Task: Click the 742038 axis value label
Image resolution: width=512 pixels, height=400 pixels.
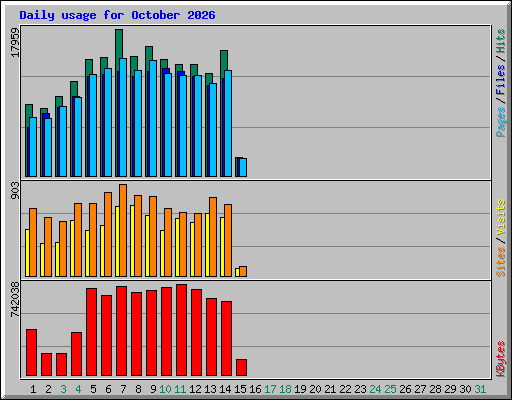Action: coord(15,300)
